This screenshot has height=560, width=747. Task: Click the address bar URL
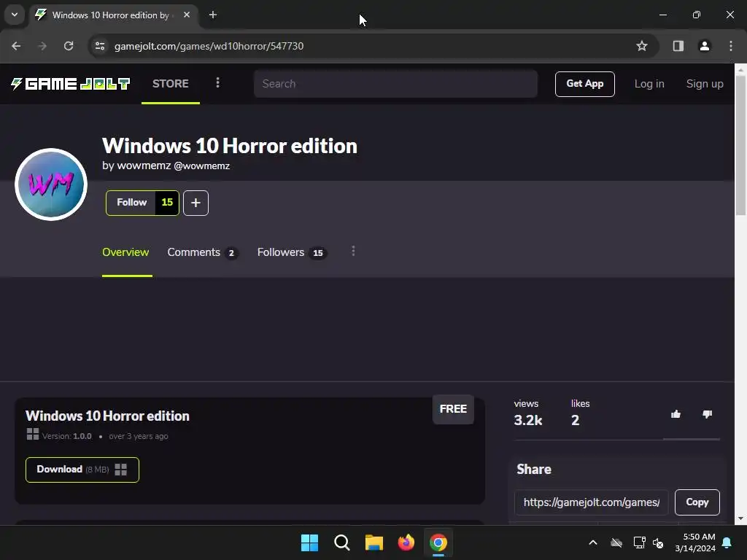[x=209, y=46]
